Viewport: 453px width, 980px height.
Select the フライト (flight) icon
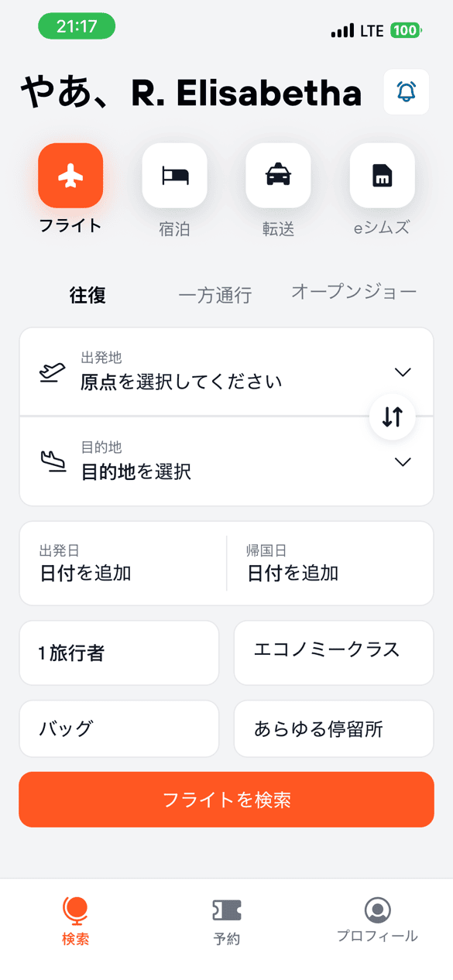point(70,176)
